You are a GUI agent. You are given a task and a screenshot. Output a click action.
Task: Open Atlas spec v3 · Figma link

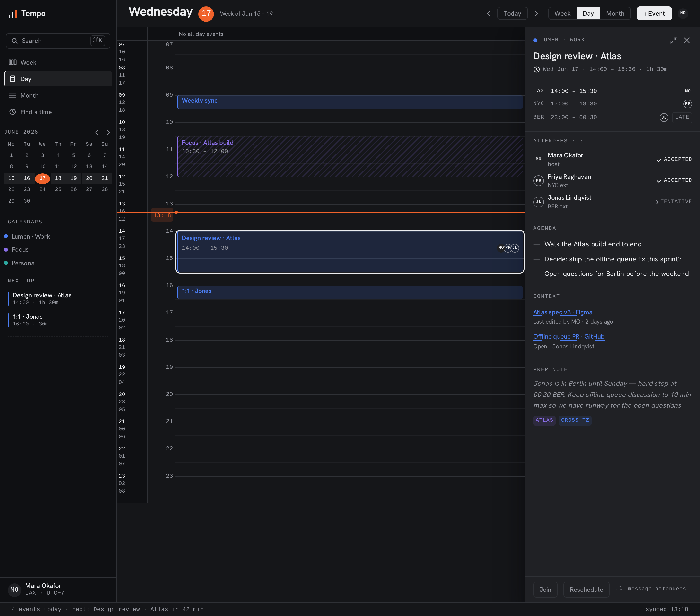coord(563,312)
